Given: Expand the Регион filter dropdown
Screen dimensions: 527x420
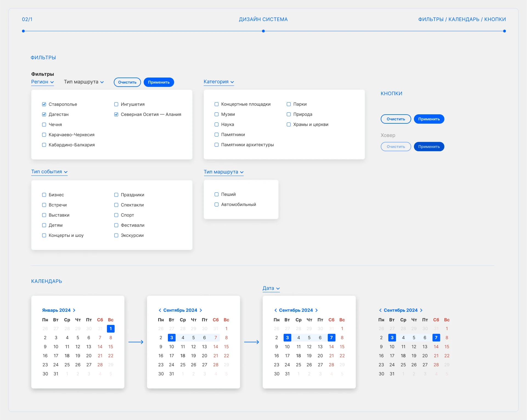Looking at the screenshot, I should (43, 82).
